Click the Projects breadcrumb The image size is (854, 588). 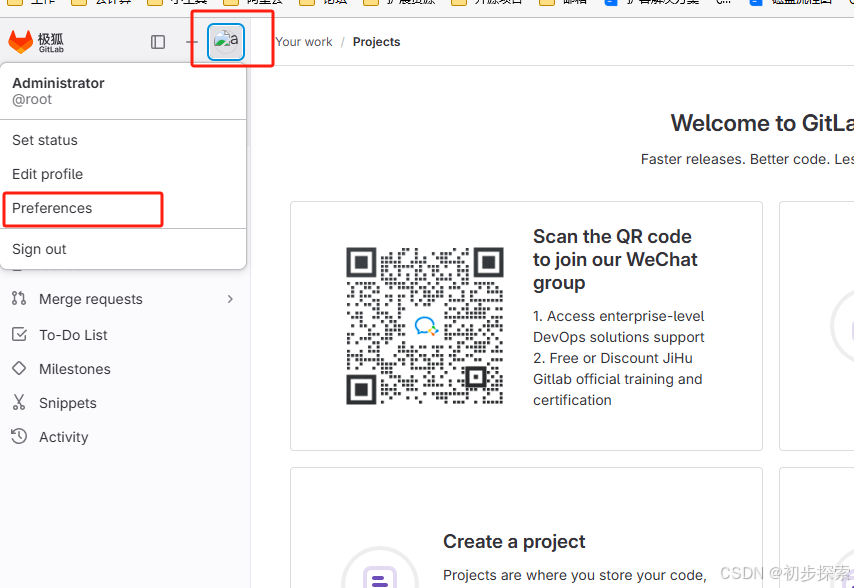[x=376, y=42]
